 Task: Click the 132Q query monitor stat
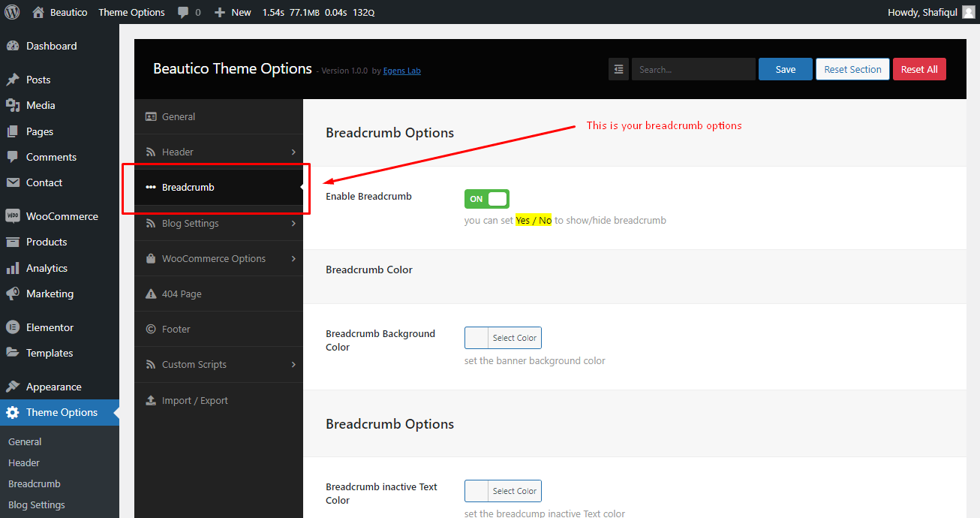tap(364, 12)
